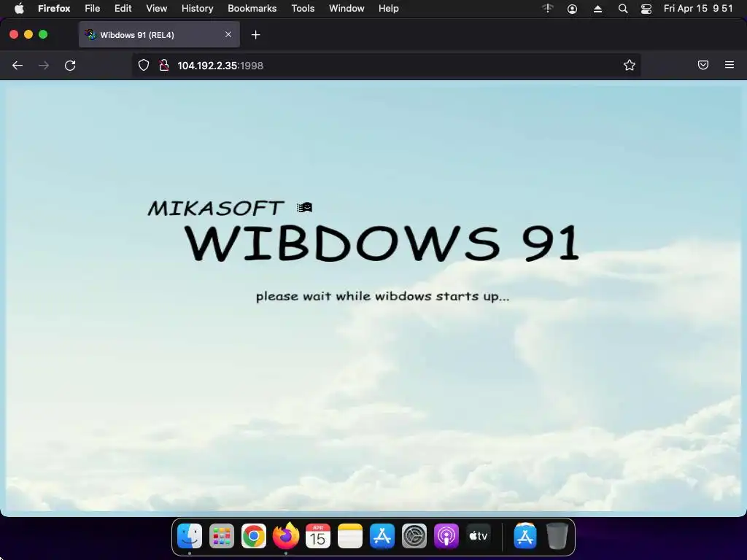Click the forward navigation arrow

pos(44,65)
